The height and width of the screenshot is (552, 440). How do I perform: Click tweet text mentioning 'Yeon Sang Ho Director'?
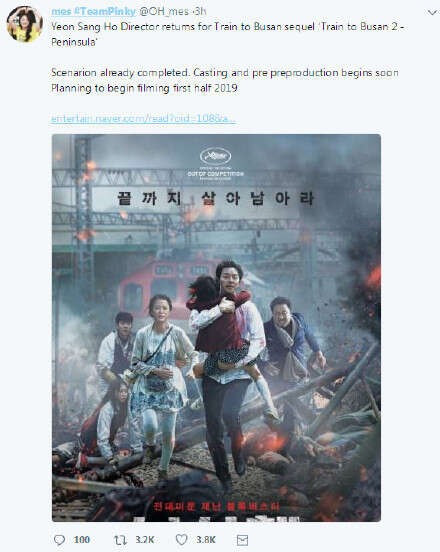[227, 34]
